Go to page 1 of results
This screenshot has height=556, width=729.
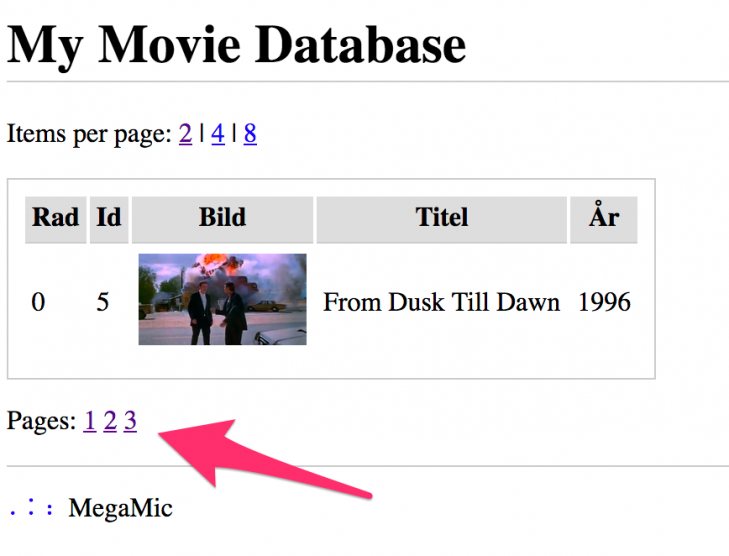coord(90,421)
